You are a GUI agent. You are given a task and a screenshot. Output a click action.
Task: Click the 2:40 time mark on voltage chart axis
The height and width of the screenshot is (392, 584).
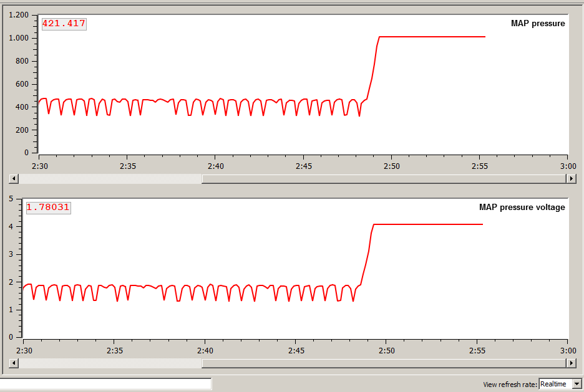(x=205, y=350)
